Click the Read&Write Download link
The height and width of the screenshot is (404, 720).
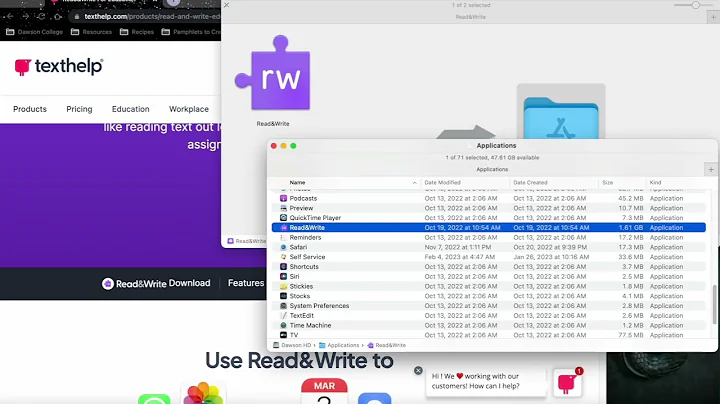point(156,283)
